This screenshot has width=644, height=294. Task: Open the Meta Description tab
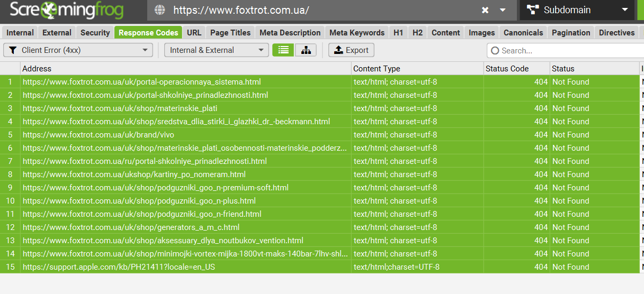[290, 32]
